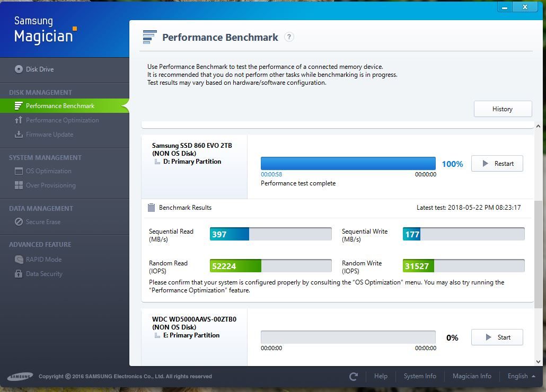Click the Random Read 52224 result bar
This screenshot has width=546, height=392.
point(270,266)
